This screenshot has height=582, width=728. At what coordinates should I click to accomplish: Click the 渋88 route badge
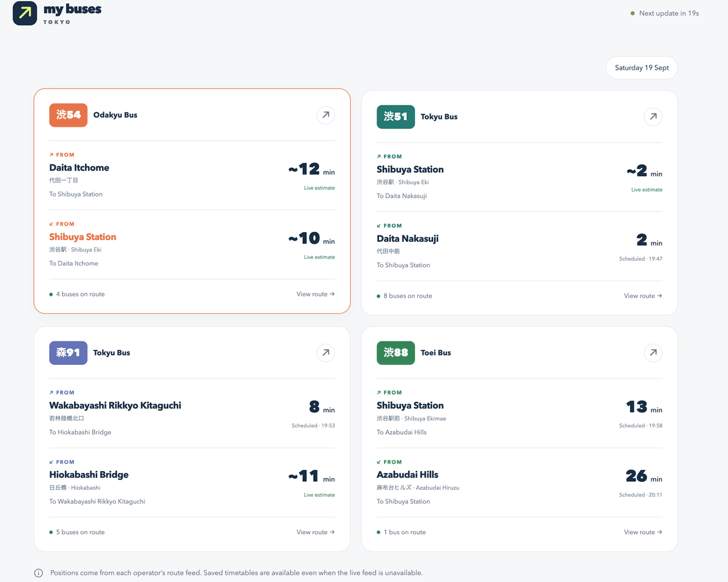tap(396, 353)
